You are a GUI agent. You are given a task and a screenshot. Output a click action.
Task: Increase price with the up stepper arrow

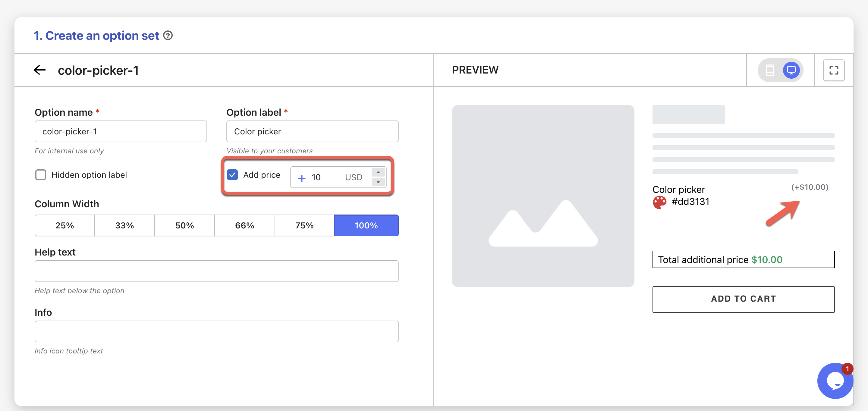pyautogui.click(x=378, y=172)
